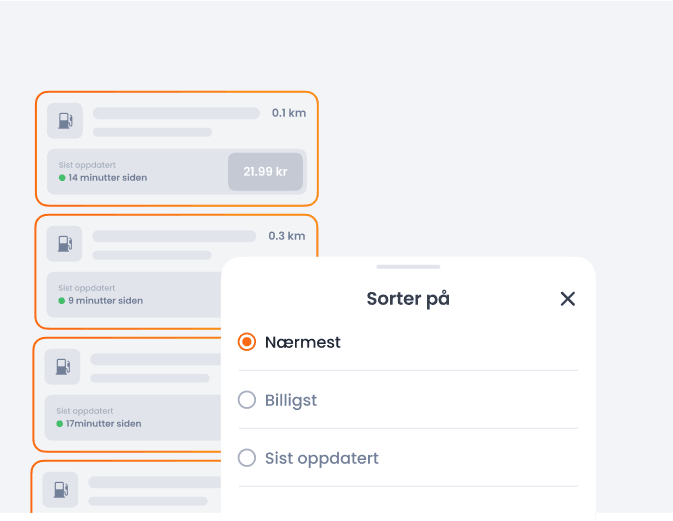Click fuel pump icon on 17minutter siden card
This screenshot has height=521, width=673.
click(x=62, y=367)
